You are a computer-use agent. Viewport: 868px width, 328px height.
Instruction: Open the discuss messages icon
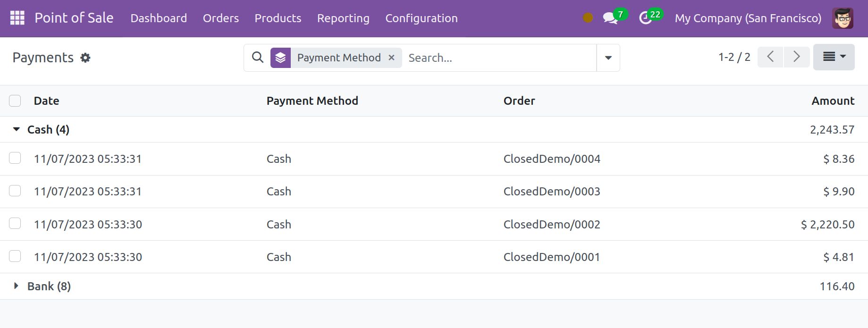pos(610,18)
